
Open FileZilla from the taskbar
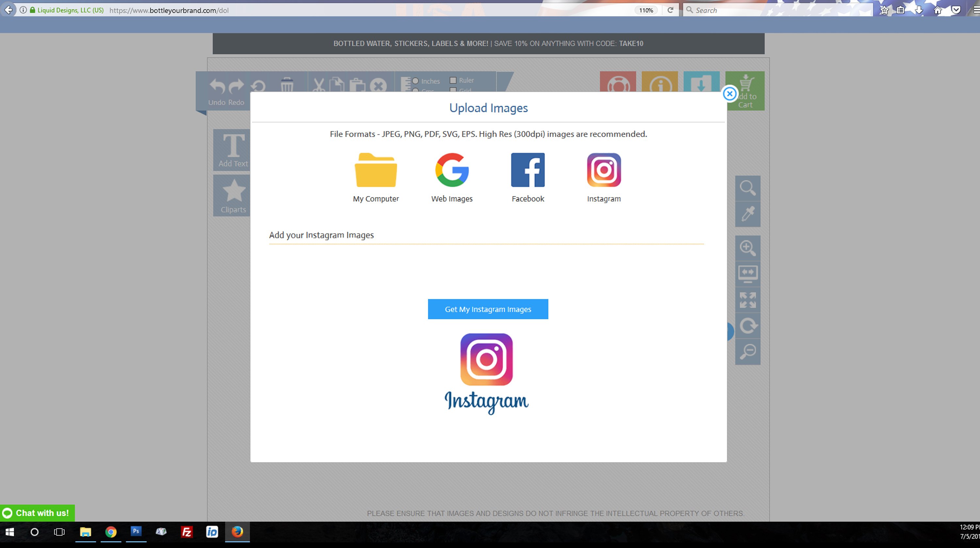187,532
